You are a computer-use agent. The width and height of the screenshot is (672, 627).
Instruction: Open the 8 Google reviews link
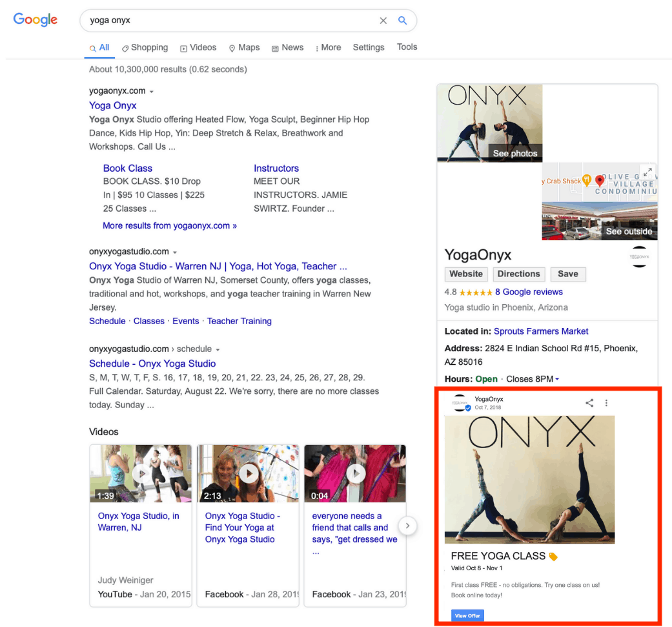[x=529, y=292]
